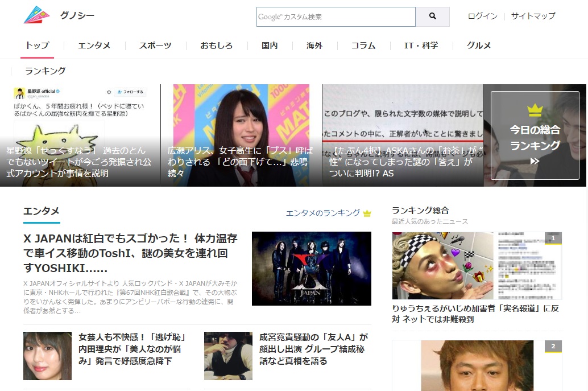588x391 pixels.
Task: Click the rank 1 badge
Action: (553, 238)
